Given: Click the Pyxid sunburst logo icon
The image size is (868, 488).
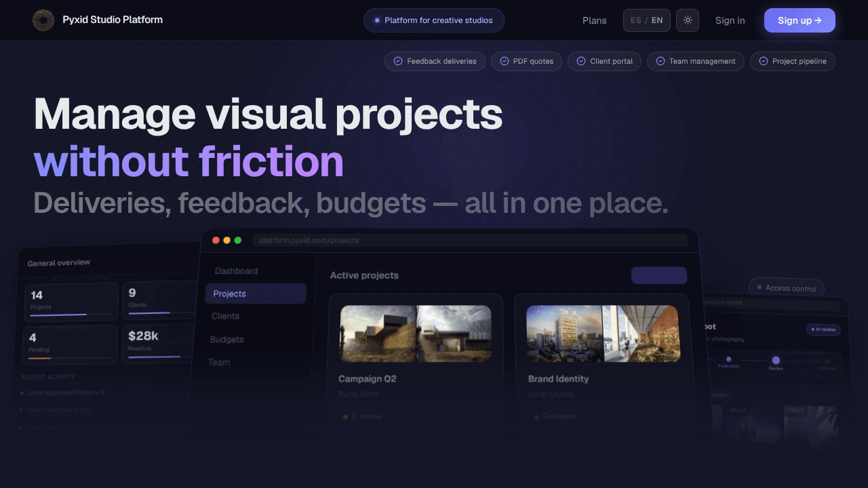Looking at the screenshot, I should coord(43,20).
